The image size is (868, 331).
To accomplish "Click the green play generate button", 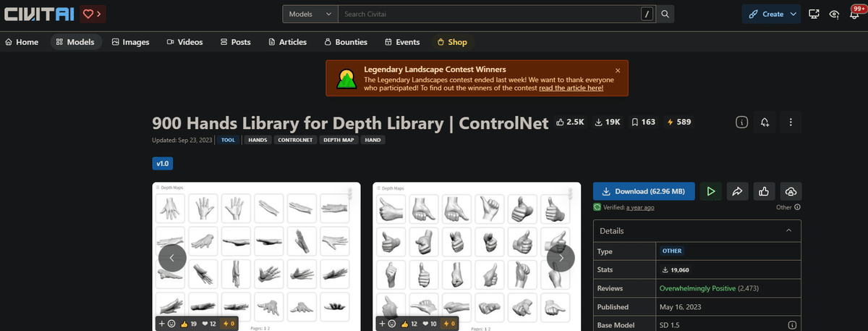I will click(x=710, y=191).
